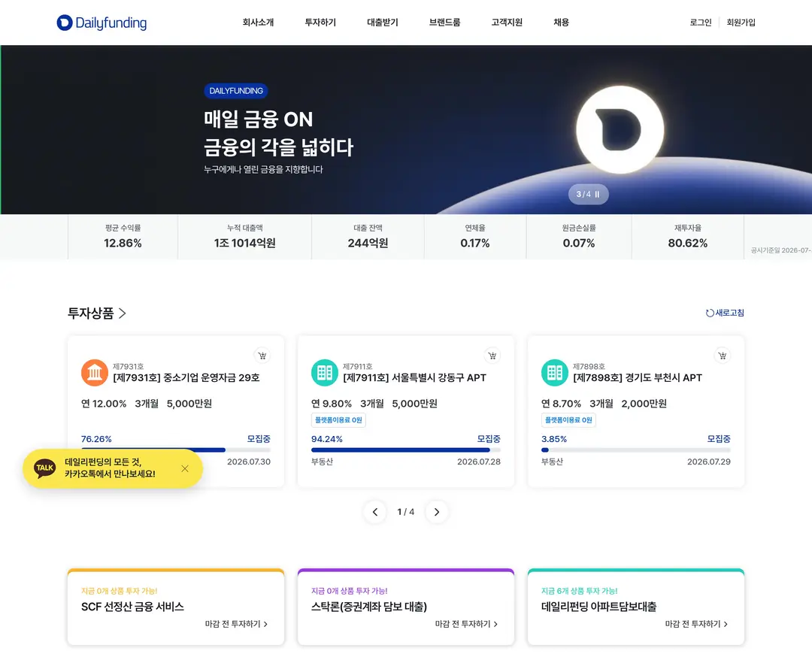Screen dimensions: 812x660
Task: Click 마감 전 투자하기 under 아파트담보대출
Action: click(696, 624)
